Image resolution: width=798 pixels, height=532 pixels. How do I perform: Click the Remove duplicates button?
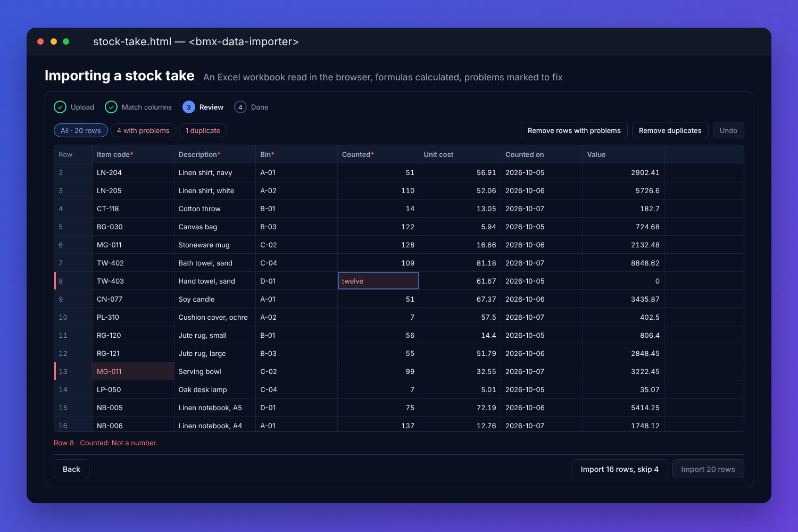point(670,130)
